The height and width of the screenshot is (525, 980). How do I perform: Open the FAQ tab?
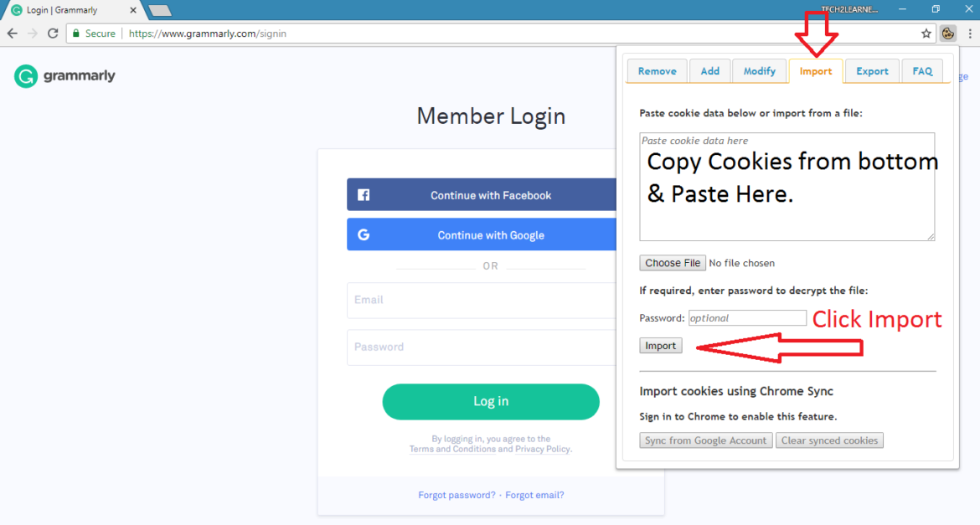click(x=922, y=71)
